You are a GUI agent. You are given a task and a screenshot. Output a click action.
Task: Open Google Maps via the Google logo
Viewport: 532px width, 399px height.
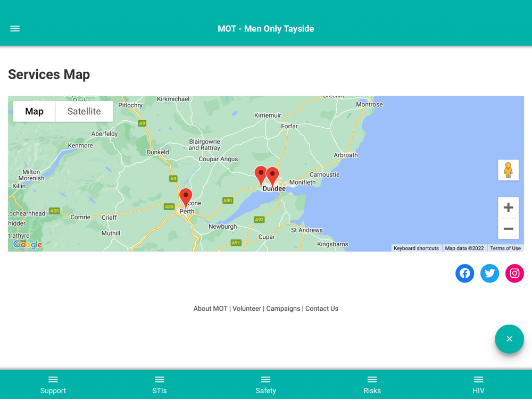pyautogui.click(x=28, y=244)
